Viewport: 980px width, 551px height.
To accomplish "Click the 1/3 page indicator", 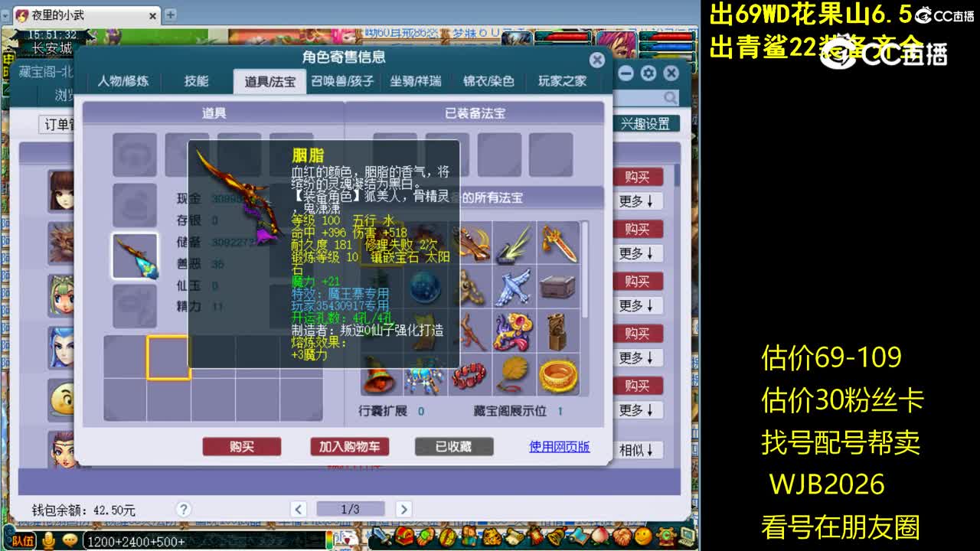I will click(351, 509).
